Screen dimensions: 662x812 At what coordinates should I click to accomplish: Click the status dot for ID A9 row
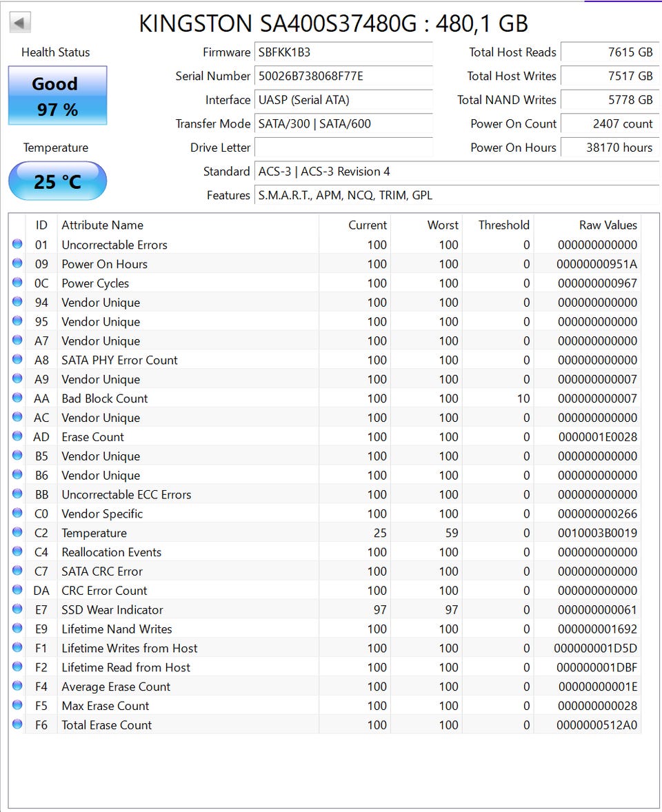17,378
